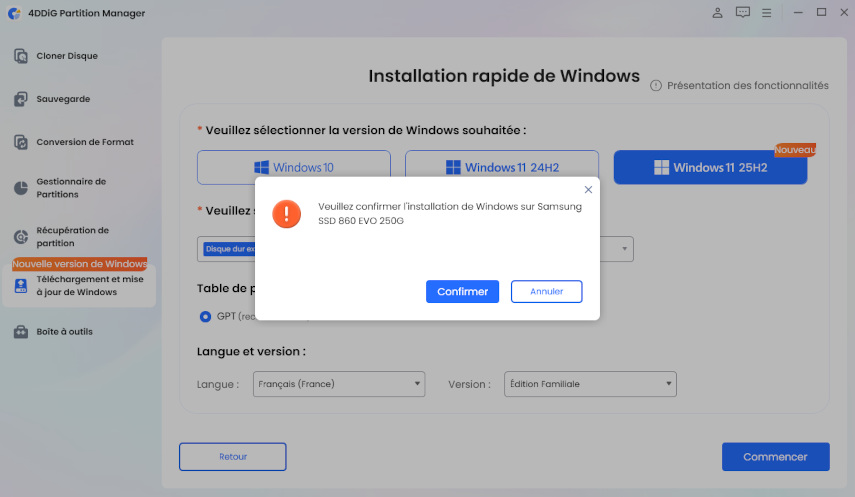Click the Boîte à outils icon
Screen dimensions: 855x497
tap(21, 332)
